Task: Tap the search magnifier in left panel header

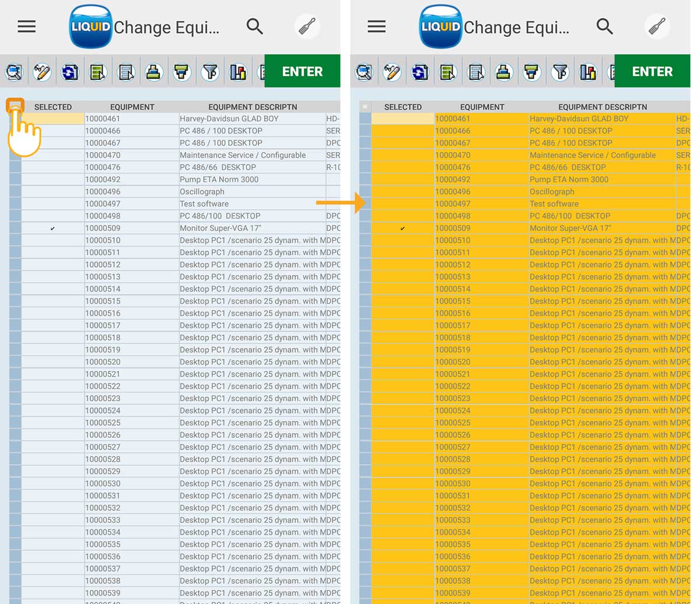Action: (x=255, y=27)
